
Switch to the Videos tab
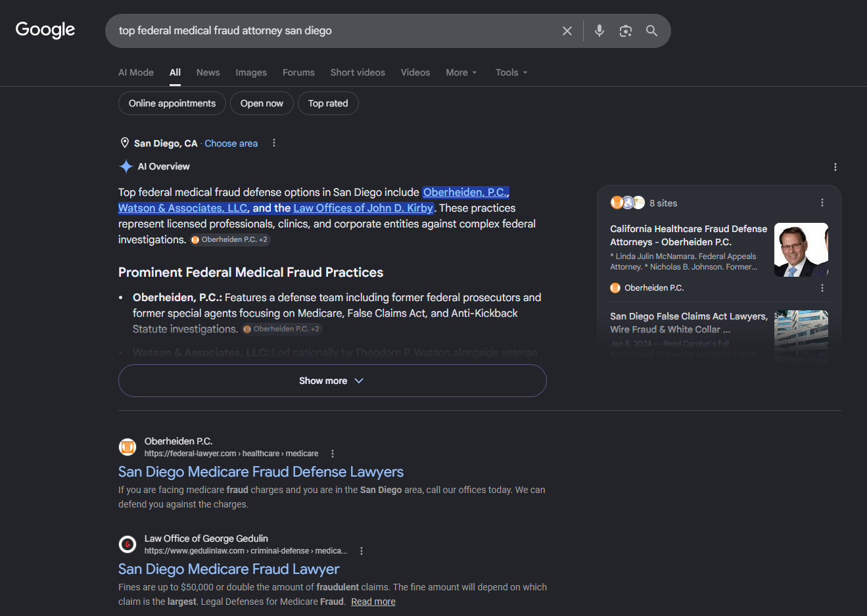[415, 72]
